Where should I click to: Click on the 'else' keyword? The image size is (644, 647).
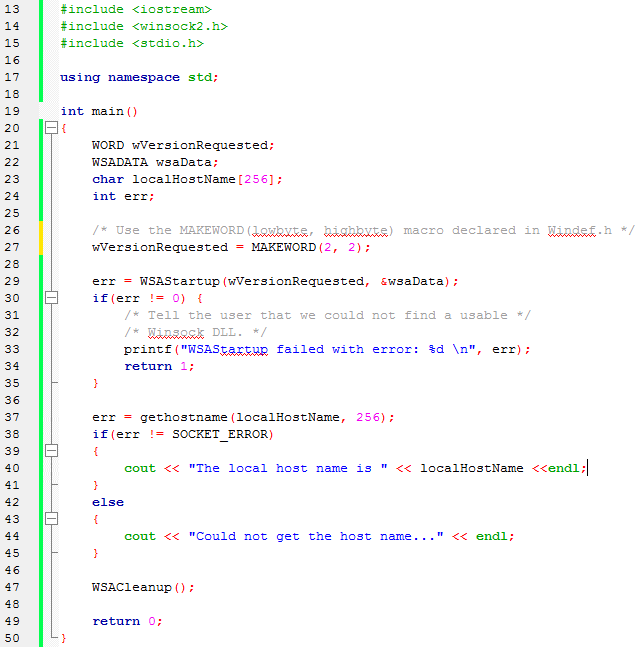(108, 502)
